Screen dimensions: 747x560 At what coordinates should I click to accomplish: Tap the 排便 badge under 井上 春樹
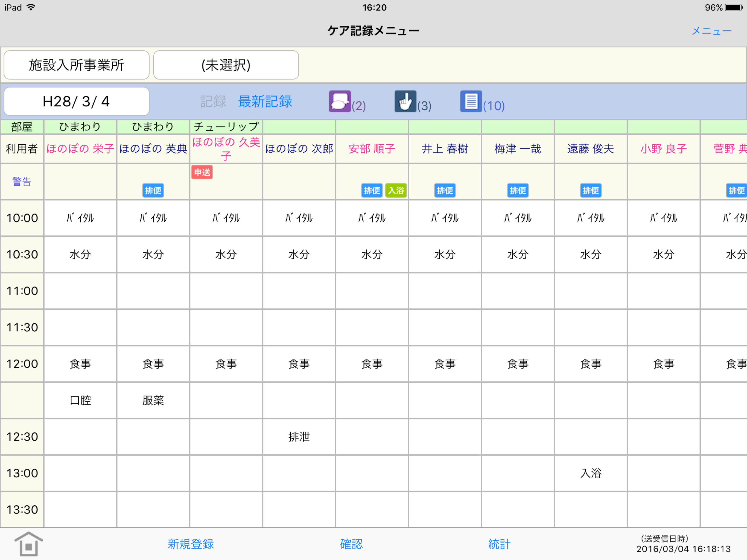[x=445, y=191]
